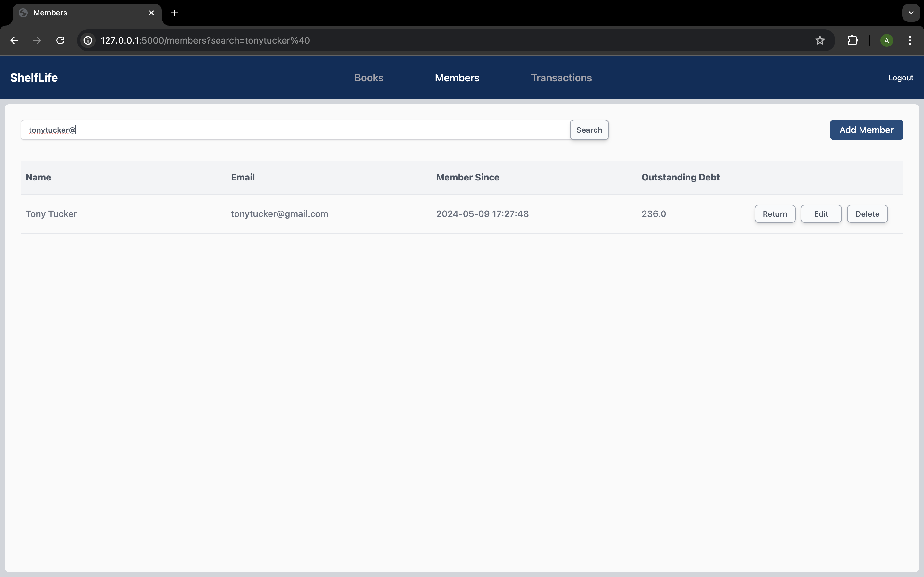Click the browser back arrow

[14, 40]
